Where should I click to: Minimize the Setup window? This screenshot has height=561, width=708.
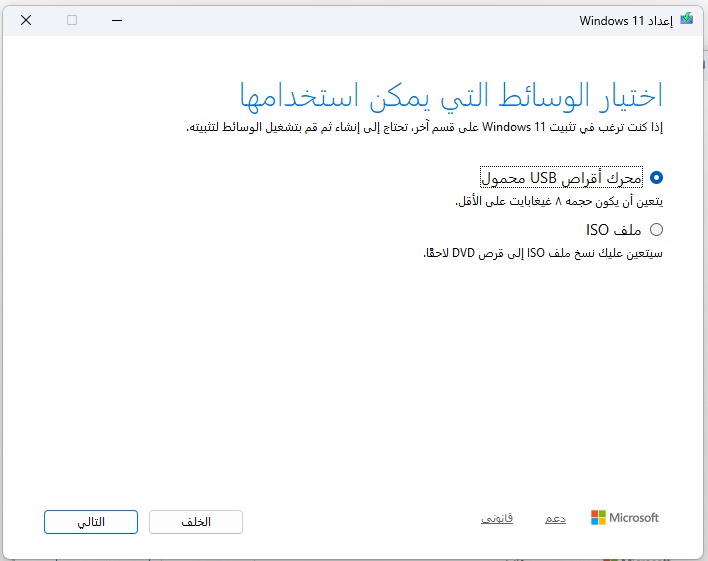[x=118, y=20]
